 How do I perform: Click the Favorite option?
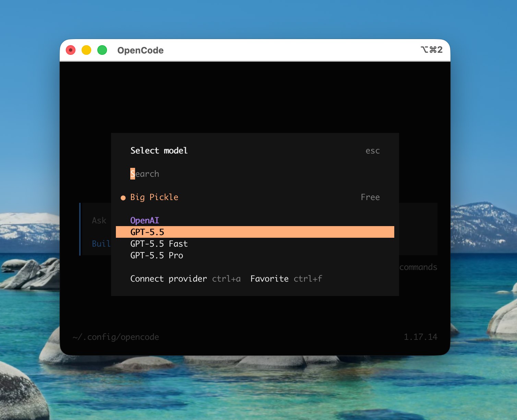click(269, 279)
